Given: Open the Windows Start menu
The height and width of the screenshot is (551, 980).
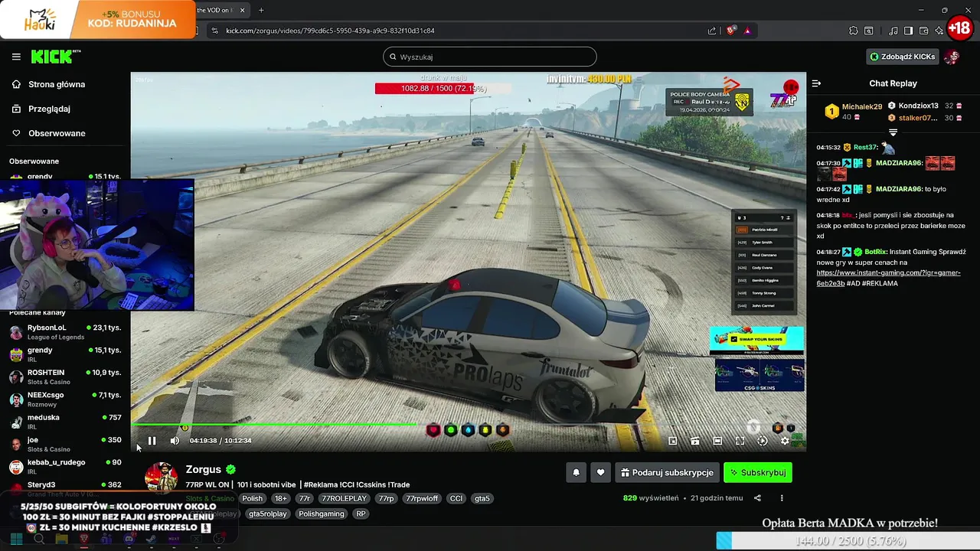Looking at the screenshot, I should click(x=16, y=539).
